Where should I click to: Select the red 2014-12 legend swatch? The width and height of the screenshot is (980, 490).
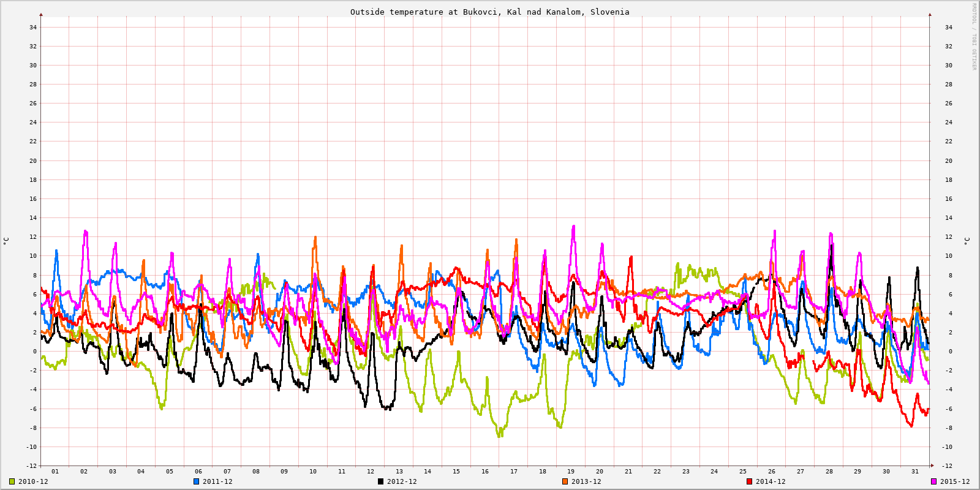click(749, 481)
